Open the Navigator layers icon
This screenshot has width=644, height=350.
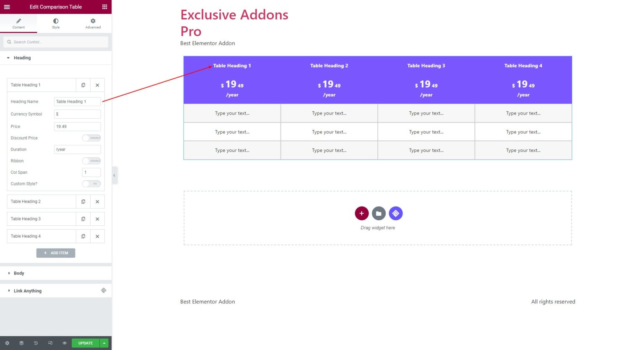[21, 343]
